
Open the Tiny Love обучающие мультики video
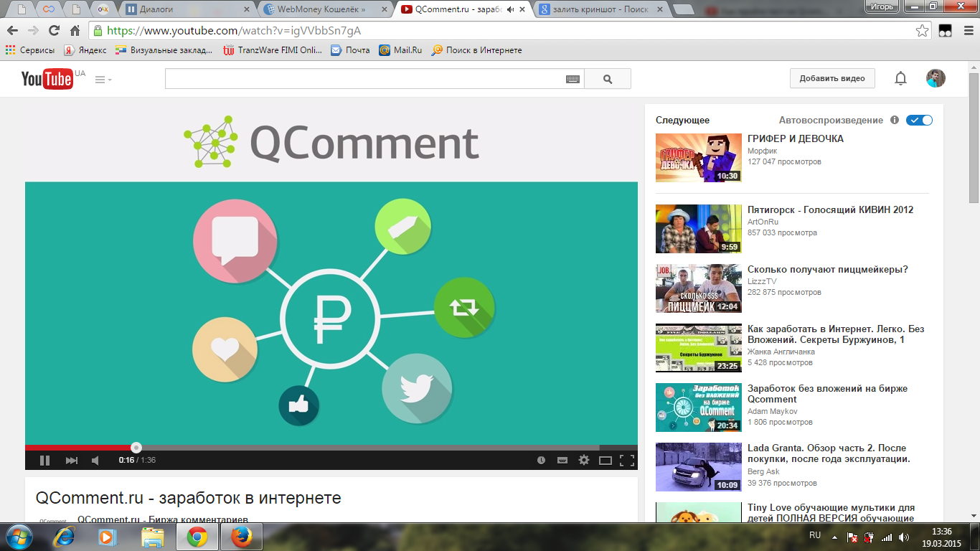[831, 513]
